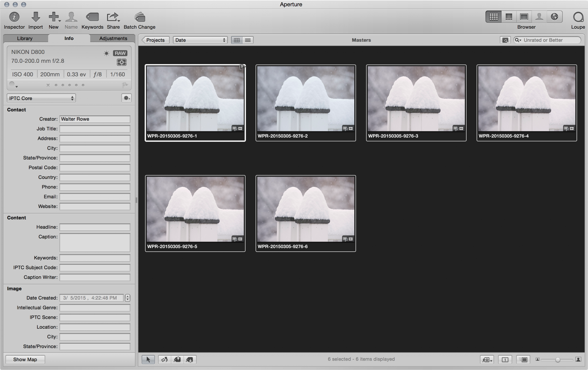This screenshot has height=370, width=588.
Task: Click the list view browser icon
Action: point(247,40)
